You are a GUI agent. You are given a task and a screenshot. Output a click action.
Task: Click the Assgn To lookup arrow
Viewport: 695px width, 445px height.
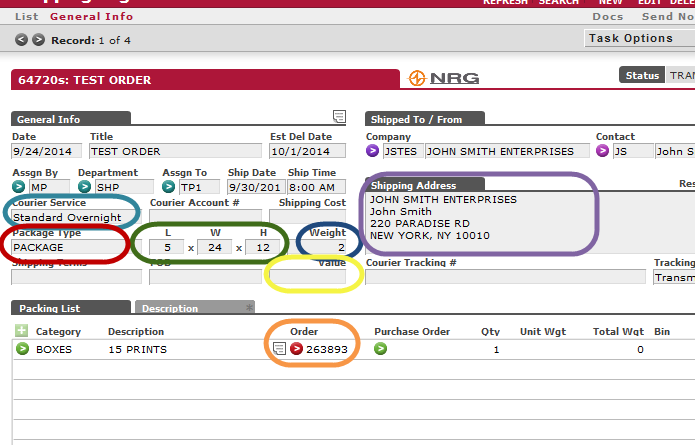(168, 187)
